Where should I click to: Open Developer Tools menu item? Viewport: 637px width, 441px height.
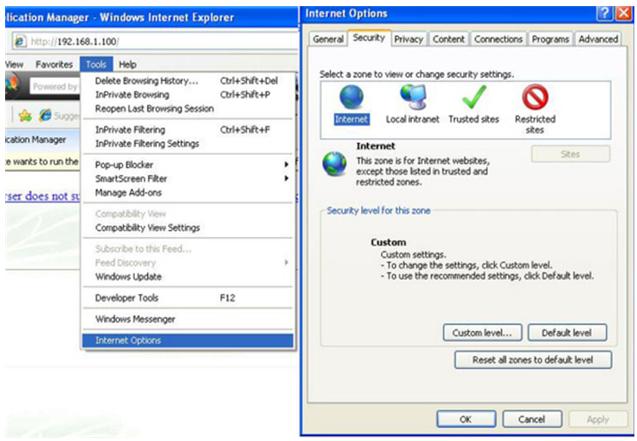187,298
